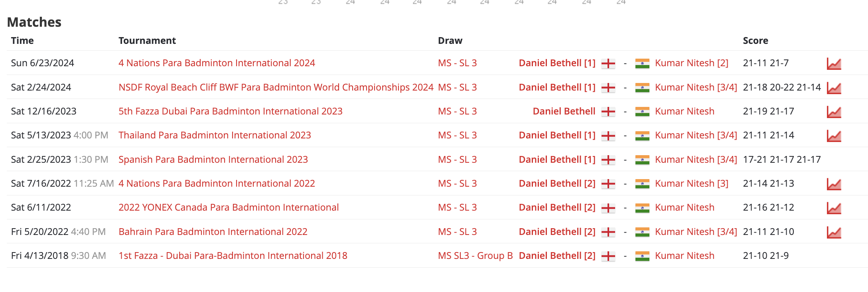
Task: Click England flag in the 6/23/2024 row
Action: (x=608, y=63)
